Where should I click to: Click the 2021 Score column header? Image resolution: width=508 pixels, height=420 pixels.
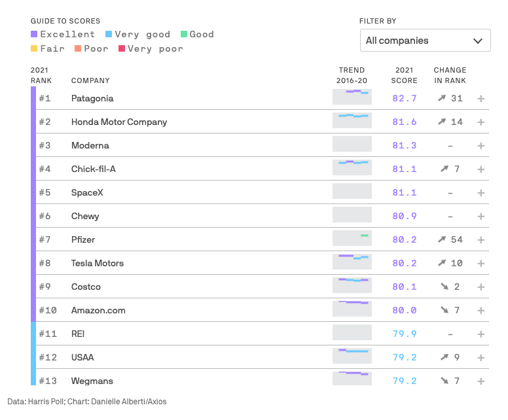tap(404, 75)
